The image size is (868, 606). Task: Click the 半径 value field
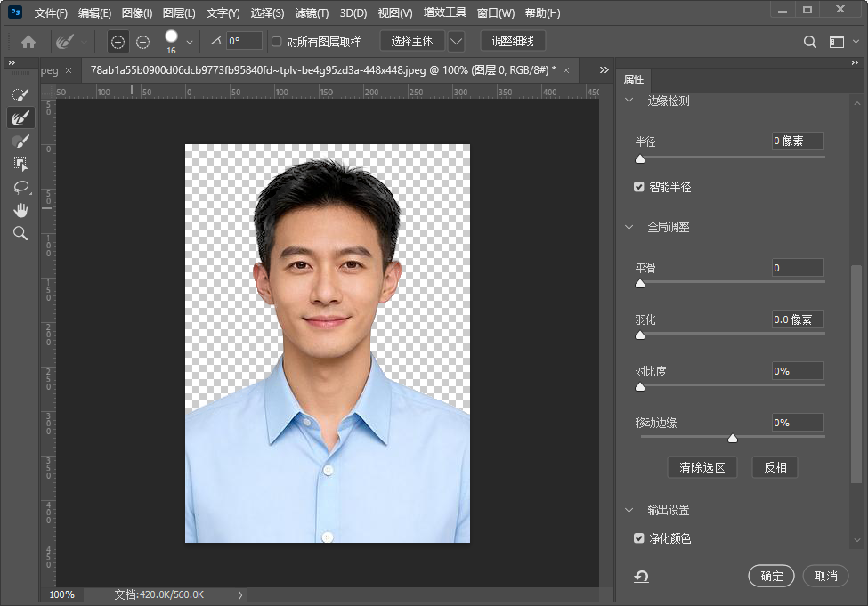click(x=798, y=141)
